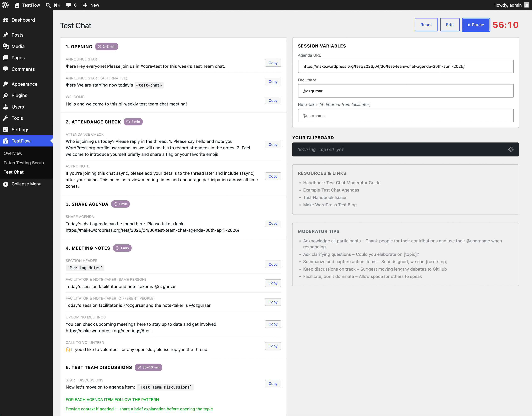
Task: Copy the Call to Volunteer message
Action: click(x=273, y=346)
